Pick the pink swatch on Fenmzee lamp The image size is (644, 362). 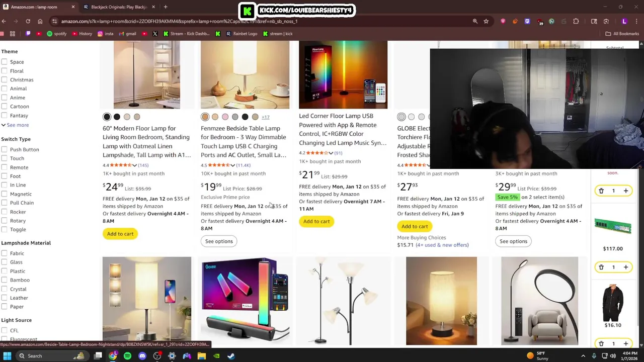(x=225, y=117)
